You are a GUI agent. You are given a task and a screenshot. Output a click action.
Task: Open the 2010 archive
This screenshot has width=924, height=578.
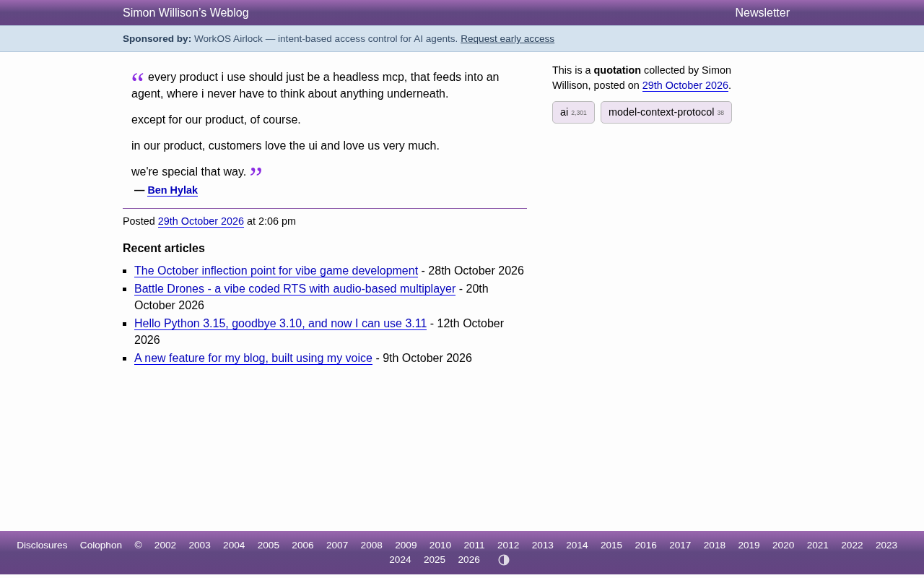pyautogui.click(x=440, y=545)
